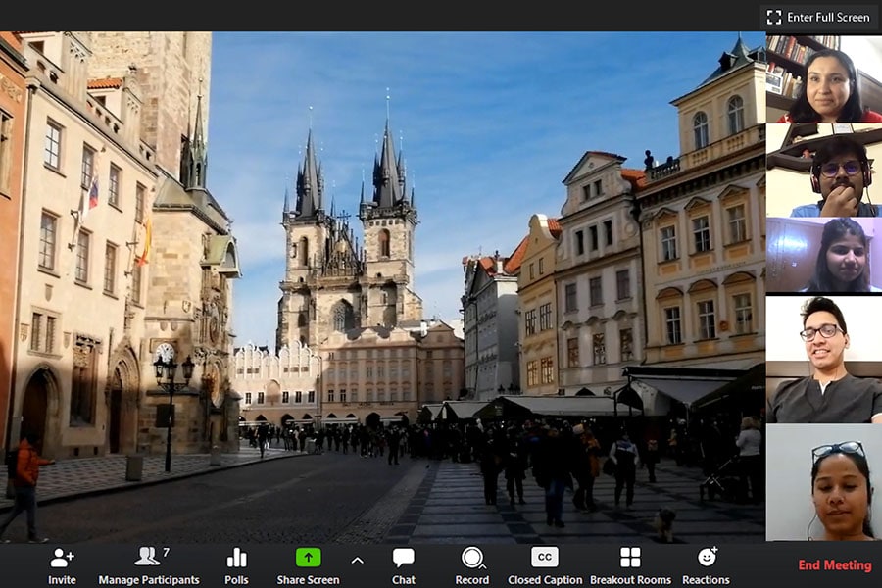Select participant video with purple background

823,255
